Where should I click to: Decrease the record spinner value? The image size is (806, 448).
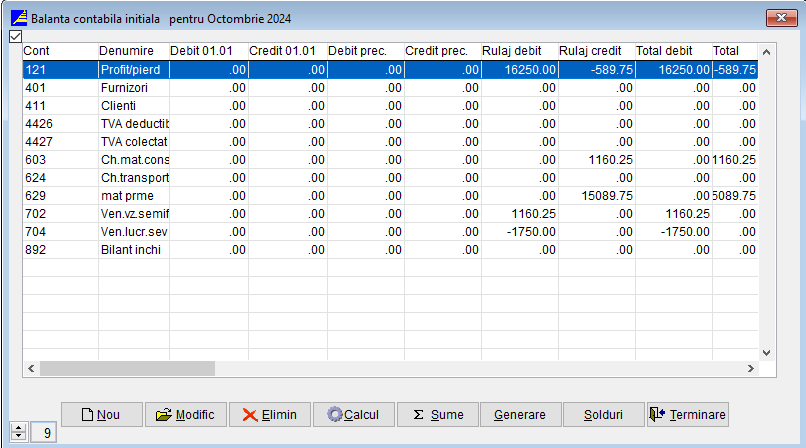(x=16, y=438)
